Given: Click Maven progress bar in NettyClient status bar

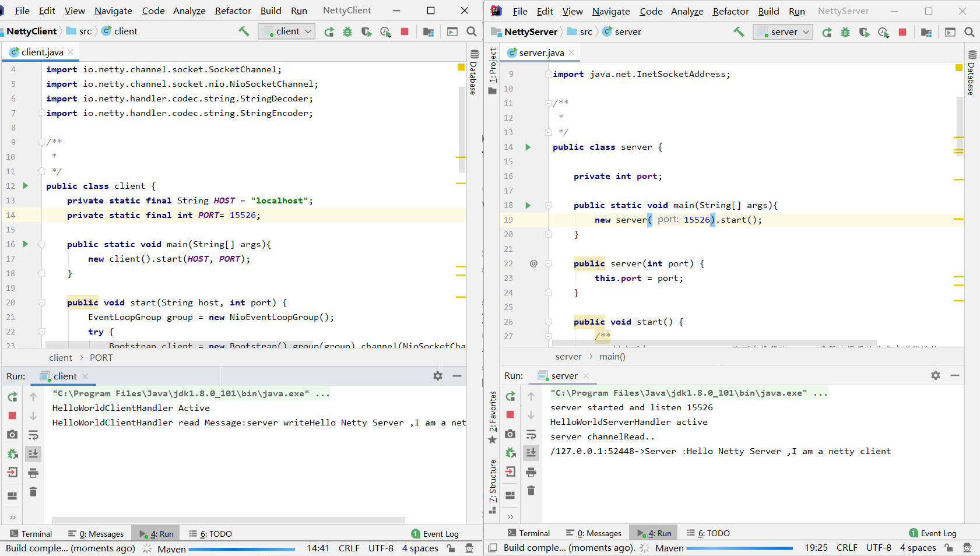Looking at the screenshot, I should tap(242, 549).
